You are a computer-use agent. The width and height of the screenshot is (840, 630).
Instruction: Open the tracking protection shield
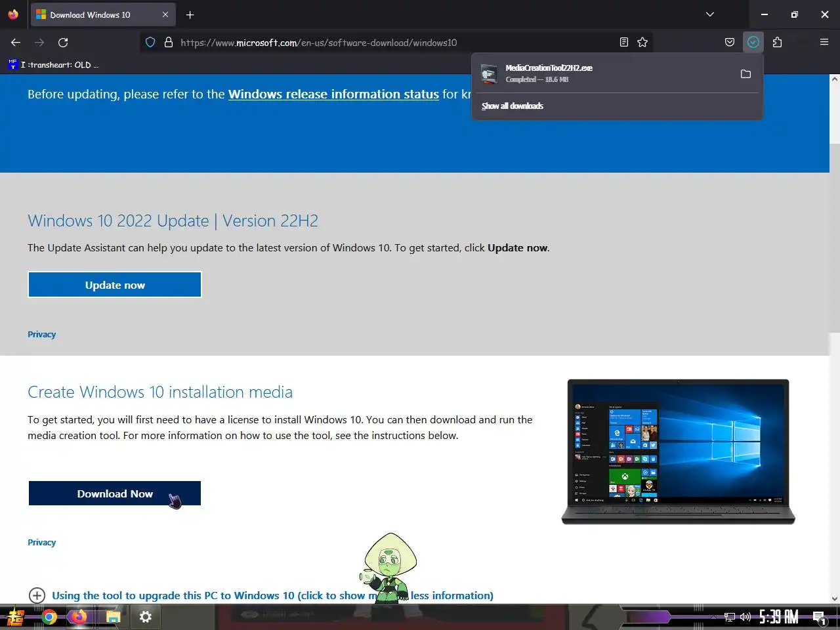[150, 42]
